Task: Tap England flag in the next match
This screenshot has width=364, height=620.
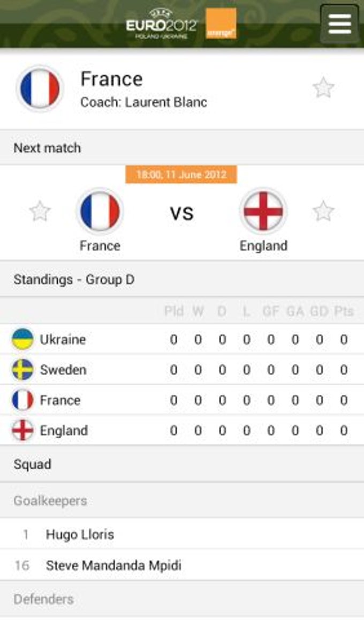Action: 263,212
